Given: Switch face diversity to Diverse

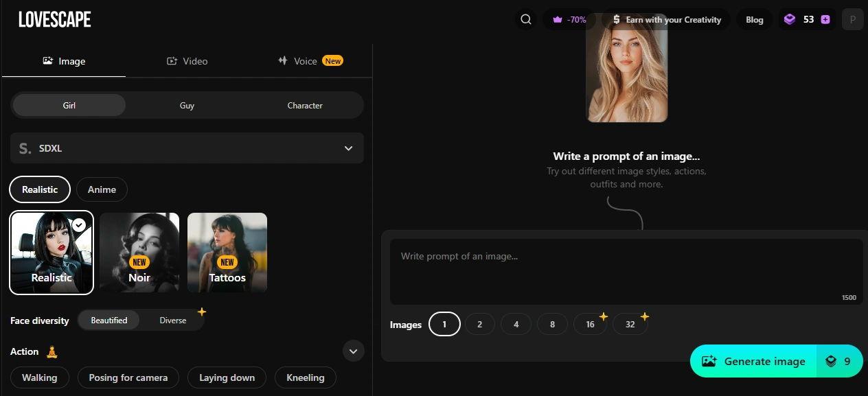Looking at the screenshot, I should (x=173, y=321).
